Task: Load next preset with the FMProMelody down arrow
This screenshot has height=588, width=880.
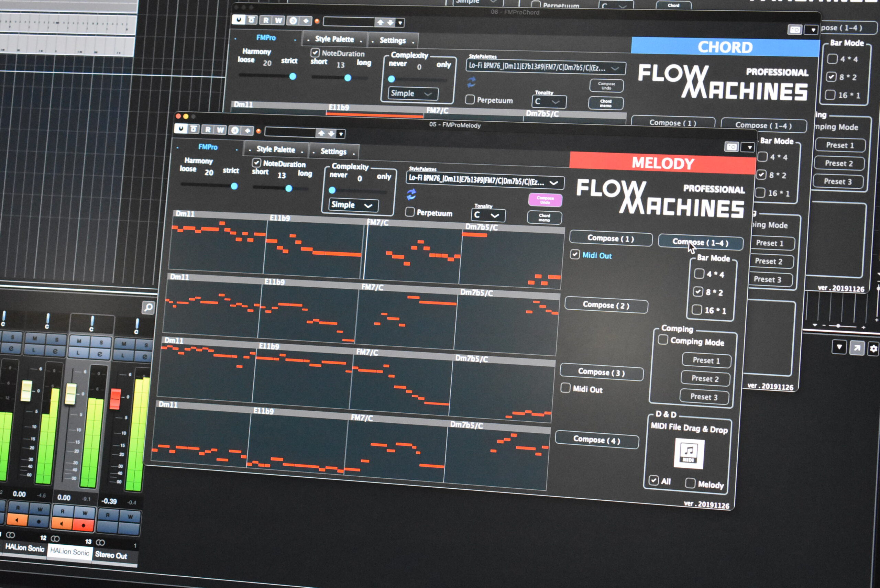Action: tap(331, 133)
